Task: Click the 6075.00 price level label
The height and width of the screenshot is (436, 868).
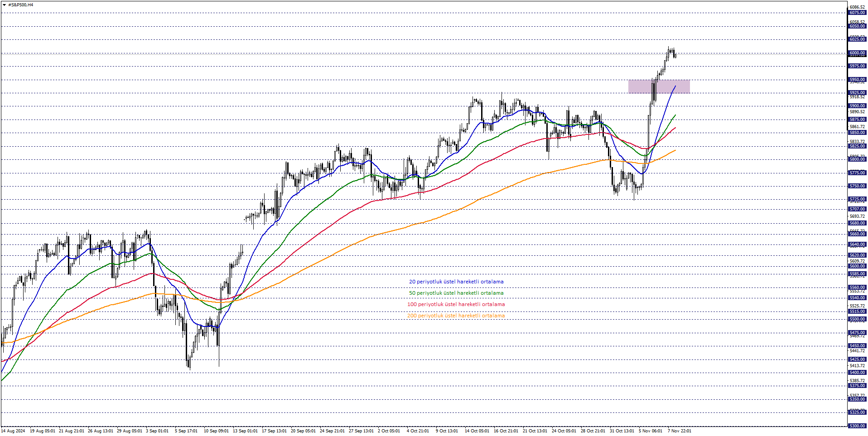Action: pyautogui.click(x=857, y=13)
